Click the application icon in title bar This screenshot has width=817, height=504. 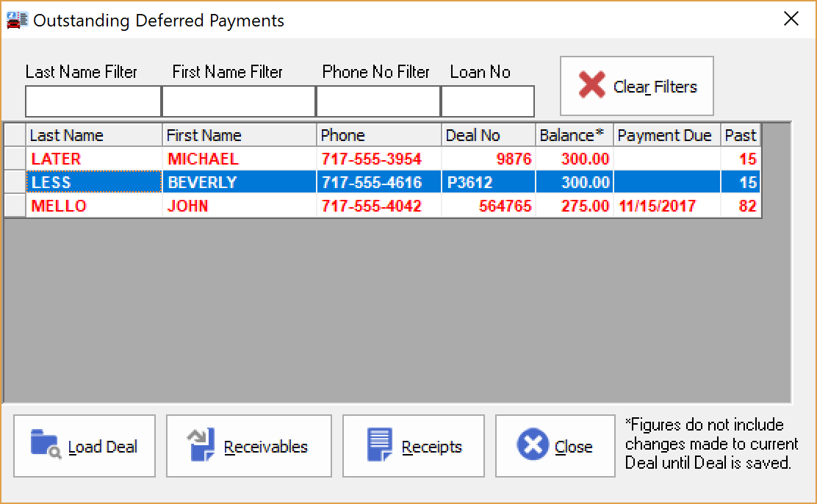(x=15, y=20)
